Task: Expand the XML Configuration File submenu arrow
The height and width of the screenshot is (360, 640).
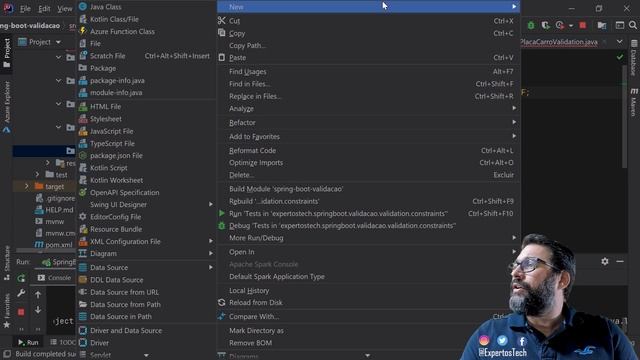Action: pyautogui.click(x=211, y=241)
